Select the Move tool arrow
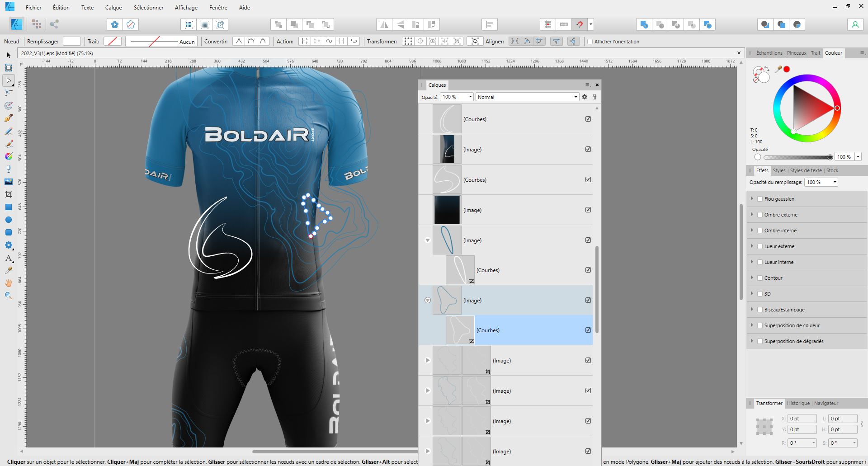The image size is (868, 466). [9, 55]
